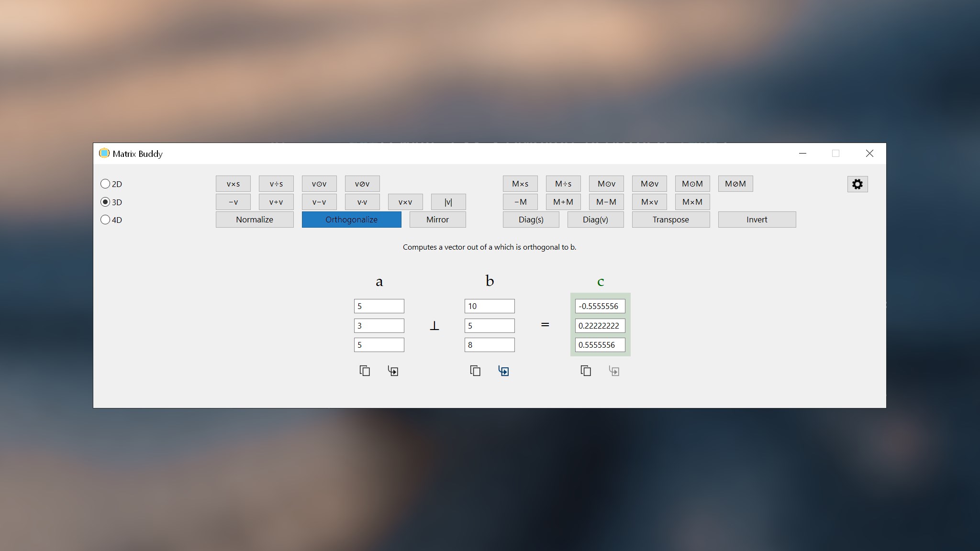
Task: Select the M×M matrix multiplication
Action: point(692,202)
